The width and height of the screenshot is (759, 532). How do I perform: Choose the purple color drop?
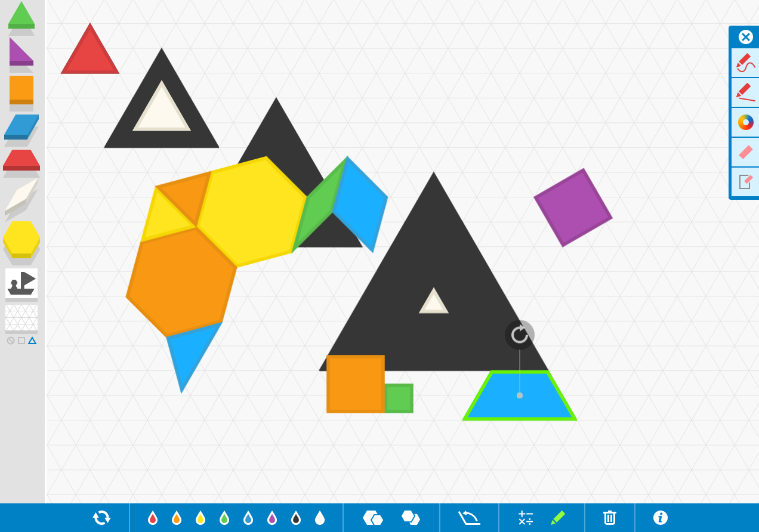(x=272, y=518)
